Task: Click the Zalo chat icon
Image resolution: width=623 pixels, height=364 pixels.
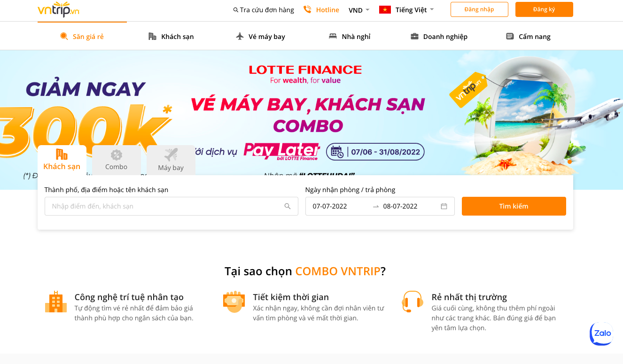Action: point(601,334)
